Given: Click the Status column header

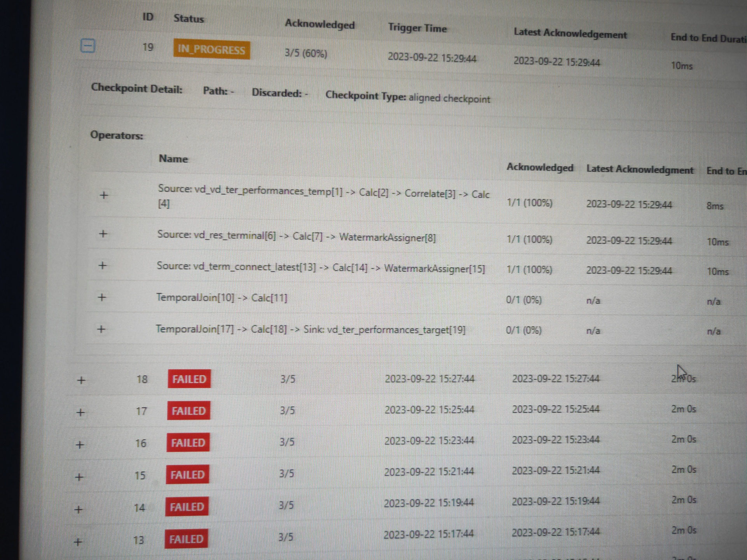Looking at the screenshot, I should [188, 18].
